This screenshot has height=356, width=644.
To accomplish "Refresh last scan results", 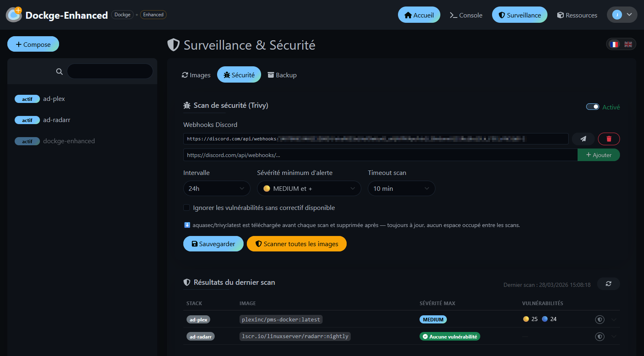I will pyautogui.click(x=608, y=284).
